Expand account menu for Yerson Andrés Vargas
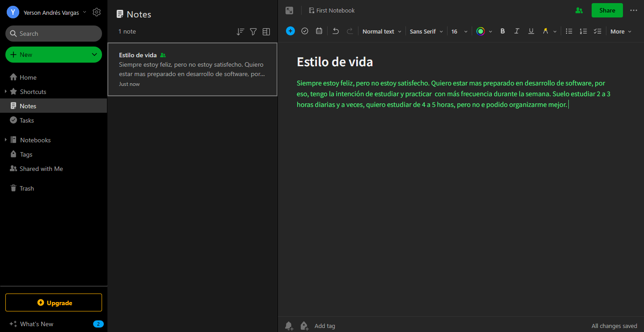Viewport: 644px width, 332px height. pos(85,12)
